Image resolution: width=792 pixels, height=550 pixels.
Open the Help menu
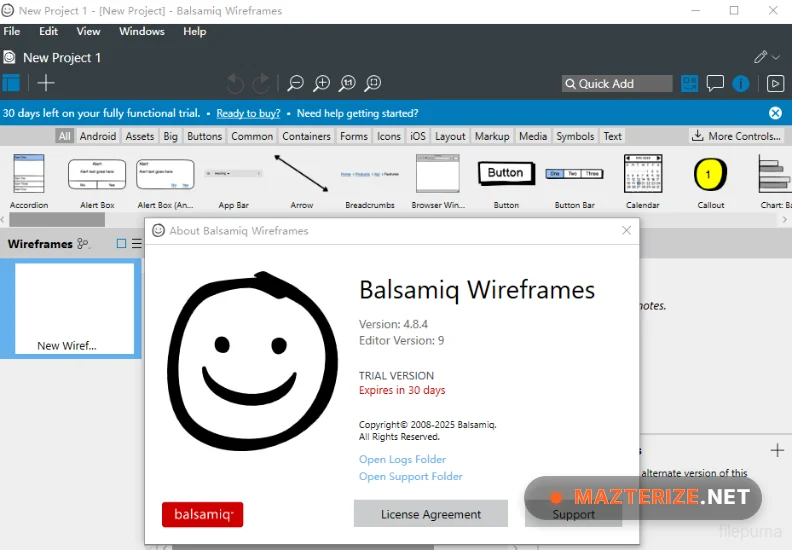pyautogui.click(x=194, y=31)
